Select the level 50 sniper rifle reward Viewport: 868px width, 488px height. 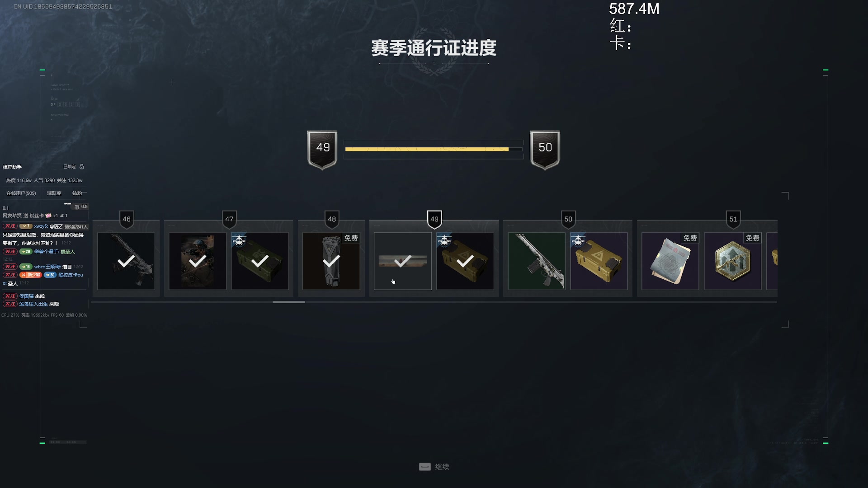coord(537,261)
